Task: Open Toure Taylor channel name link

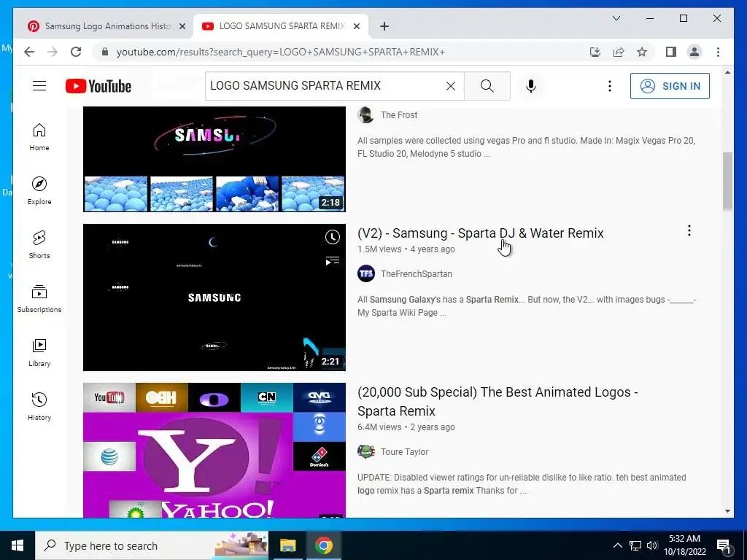Action: pyautogui.click(x=404, y=452)
